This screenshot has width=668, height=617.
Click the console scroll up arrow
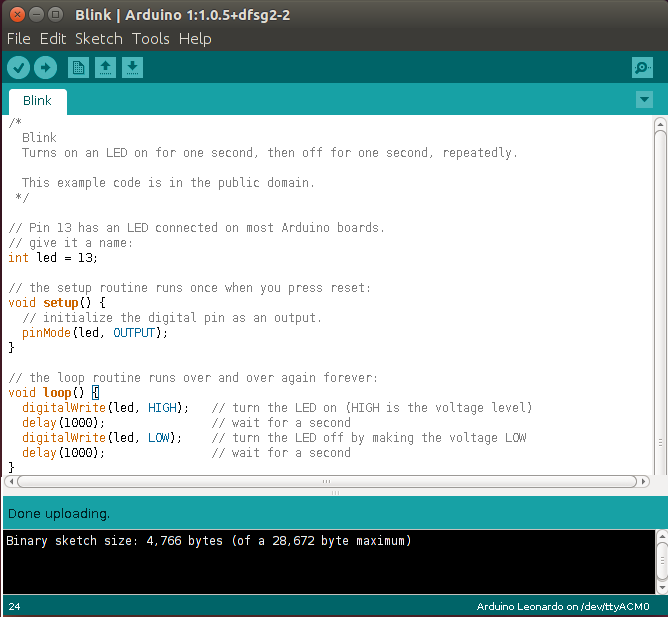pyautogui.click(x=662, y=536)
